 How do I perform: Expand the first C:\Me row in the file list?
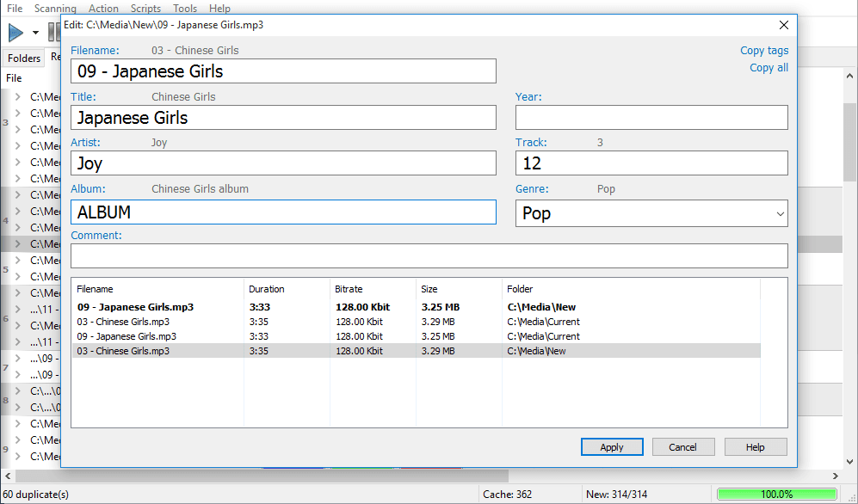[x=18, y=96]
